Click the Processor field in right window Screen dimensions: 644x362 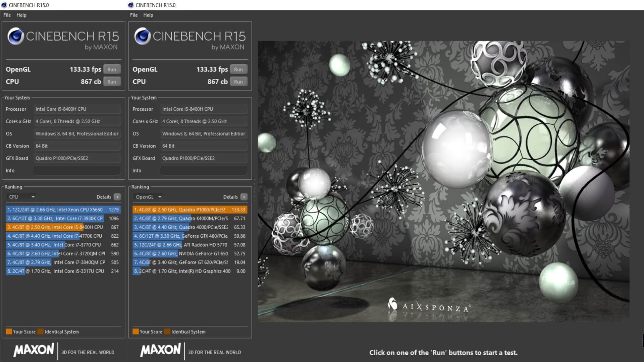(x=204, y=109)
